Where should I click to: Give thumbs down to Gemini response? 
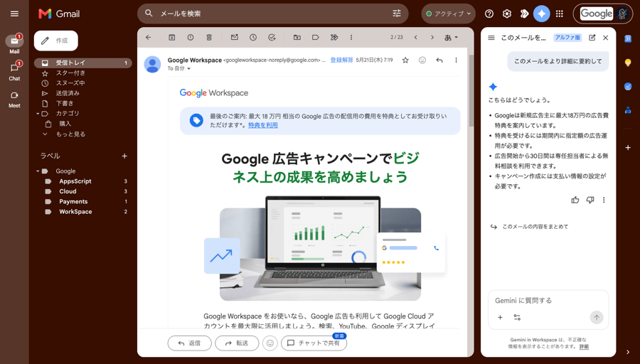point(590,200)
